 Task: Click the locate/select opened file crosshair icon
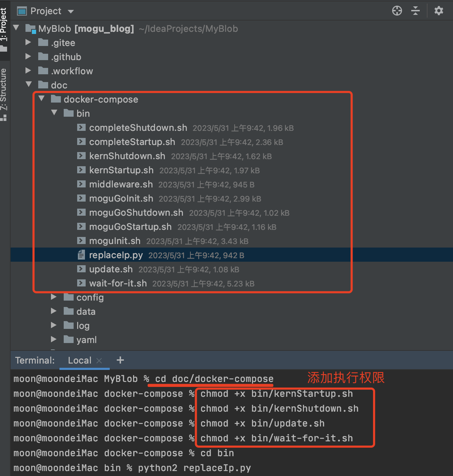(397, 11)
